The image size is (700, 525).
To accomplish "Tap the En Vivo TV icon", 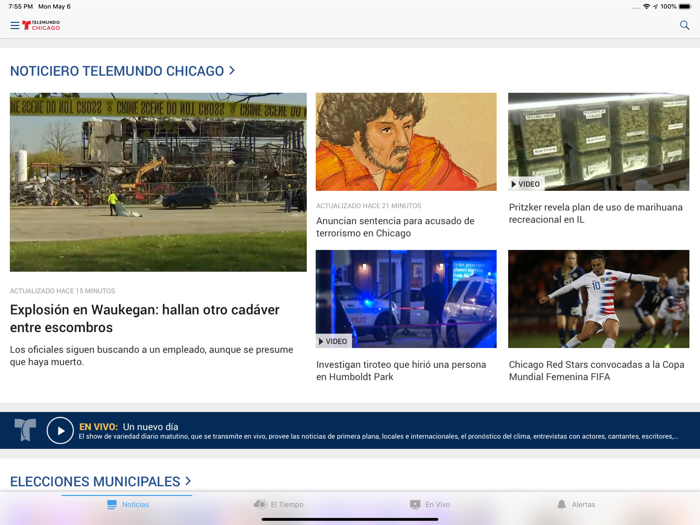I will tap(415, 504).
